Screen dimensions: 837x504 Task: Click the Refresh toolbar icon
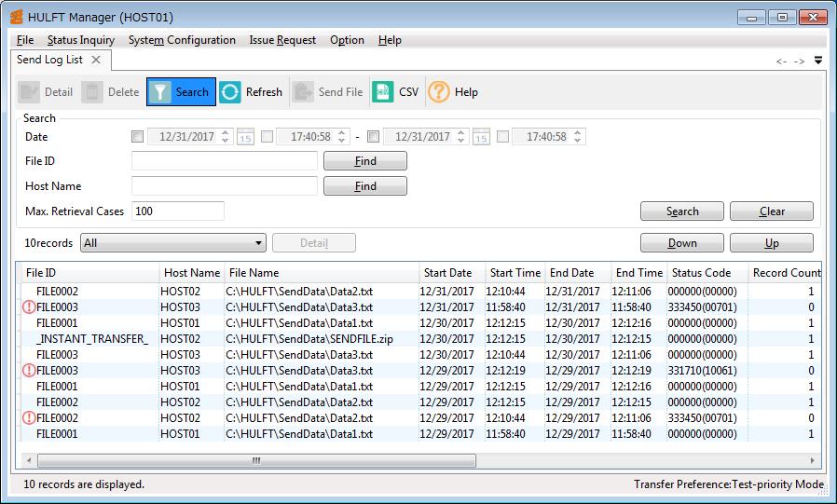point(230,91)
